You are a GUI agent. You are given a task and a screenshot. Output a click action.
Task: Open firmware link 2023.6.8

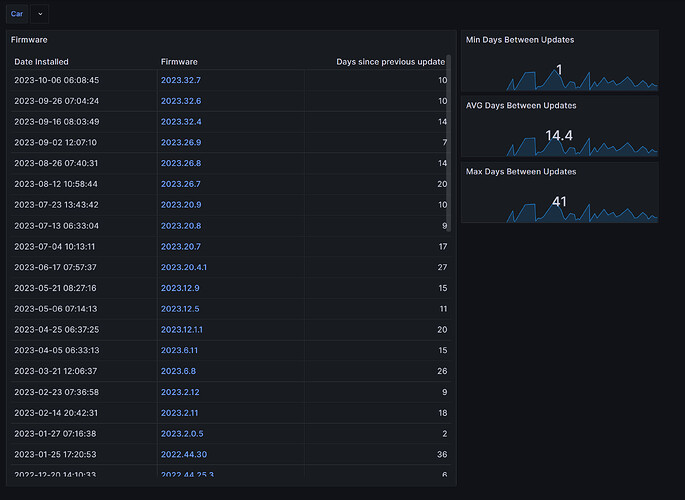(x=178, y=371)
